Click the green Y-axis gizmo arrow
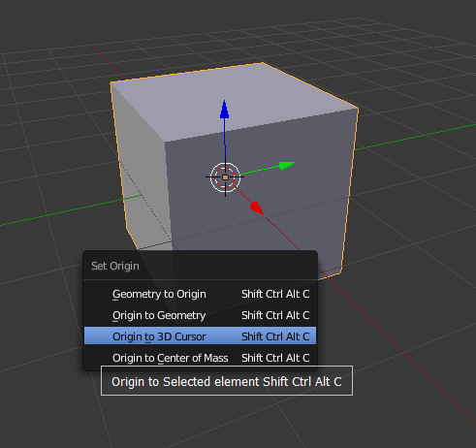The height and width of the screenshot is (448, 476). click(286, 166)
